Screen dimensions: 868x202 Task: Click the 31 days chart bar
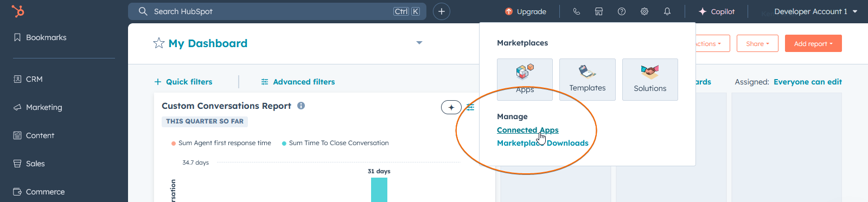click(x=379, y=190)
